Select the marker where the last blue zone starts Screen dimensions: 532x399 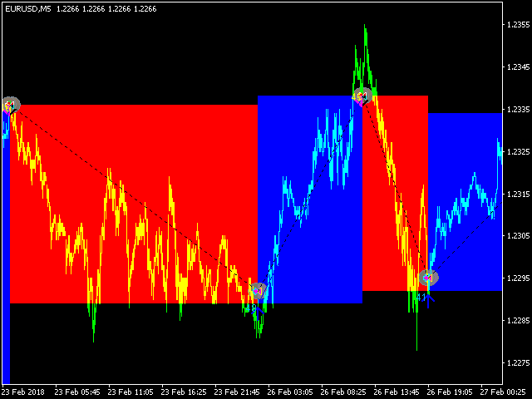[428, 278]
